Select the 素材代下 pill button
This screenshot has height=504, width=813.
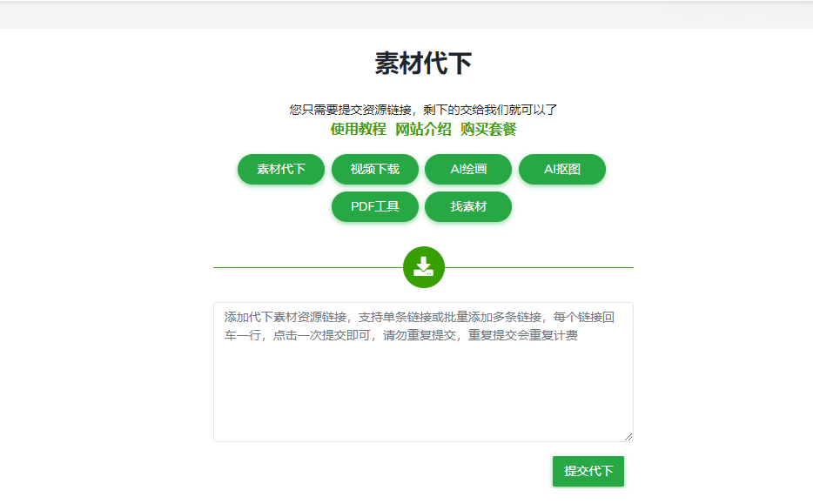pos(281,169)
